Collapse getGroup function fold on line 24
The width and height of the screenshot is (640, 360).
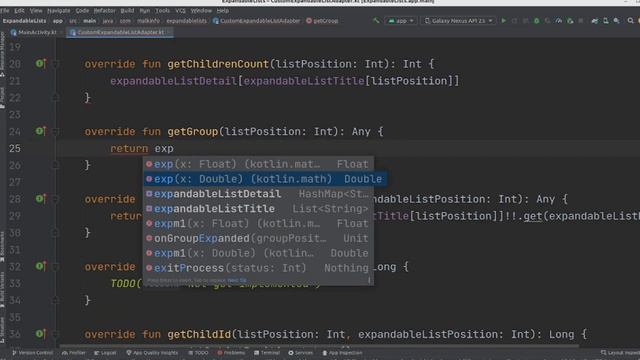click(x=56, y=131)
